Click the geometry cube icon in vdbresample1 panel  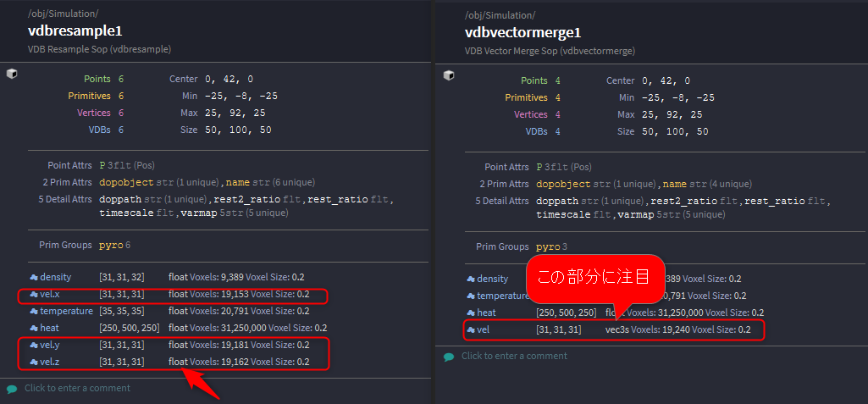[12, 74]
